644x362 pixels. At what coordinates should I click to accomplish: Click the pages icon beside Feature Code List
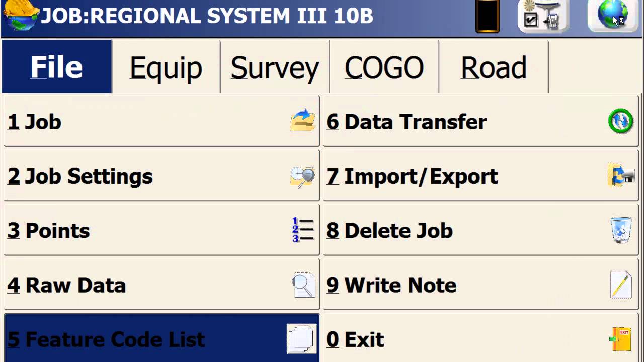click(301, 338)
